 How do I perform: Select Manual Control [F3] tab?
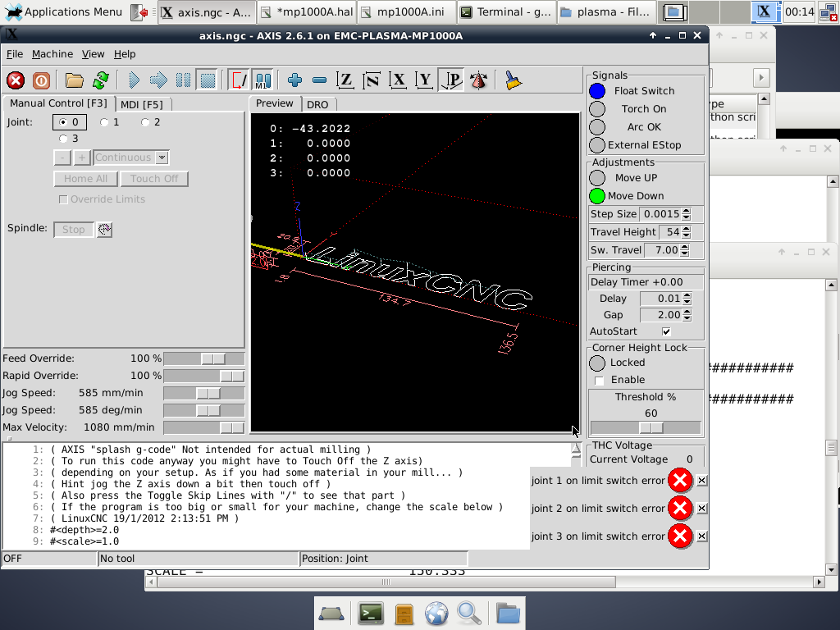point(58,103)
